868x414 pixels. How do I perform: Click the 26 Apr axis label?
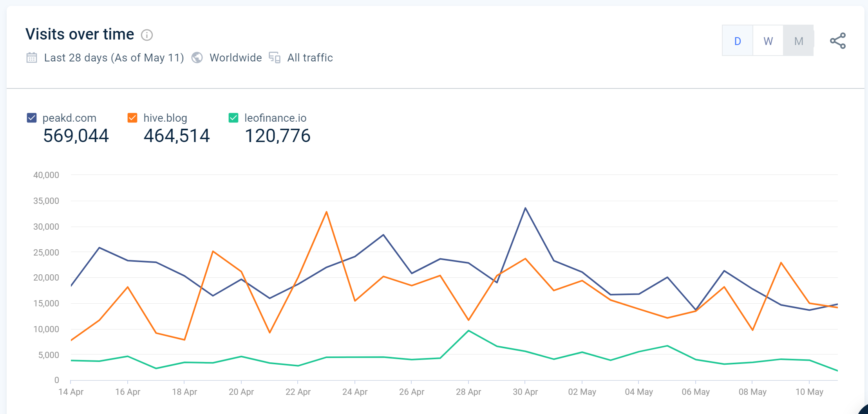(412, 392)
